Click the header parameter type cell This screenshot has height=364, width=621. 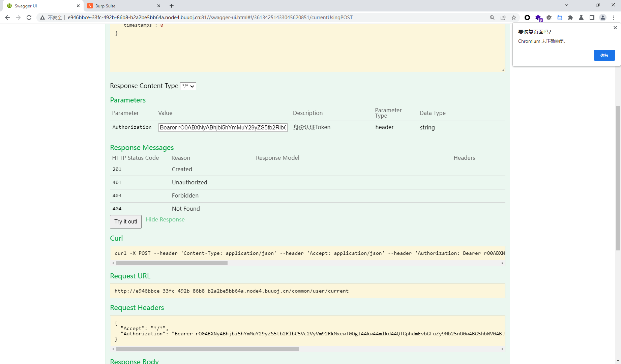(384, 127)
